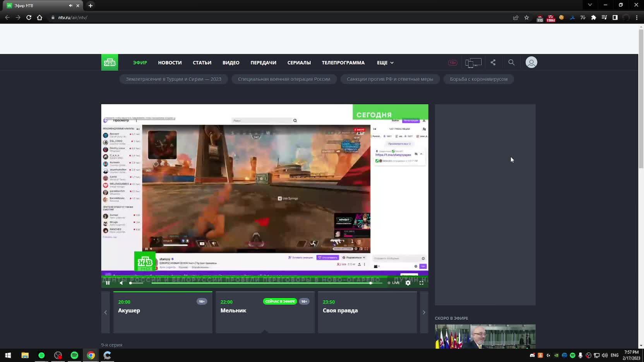
Task: Open the browser extensions puzzle icon
Action: click(x=594, y=17)
